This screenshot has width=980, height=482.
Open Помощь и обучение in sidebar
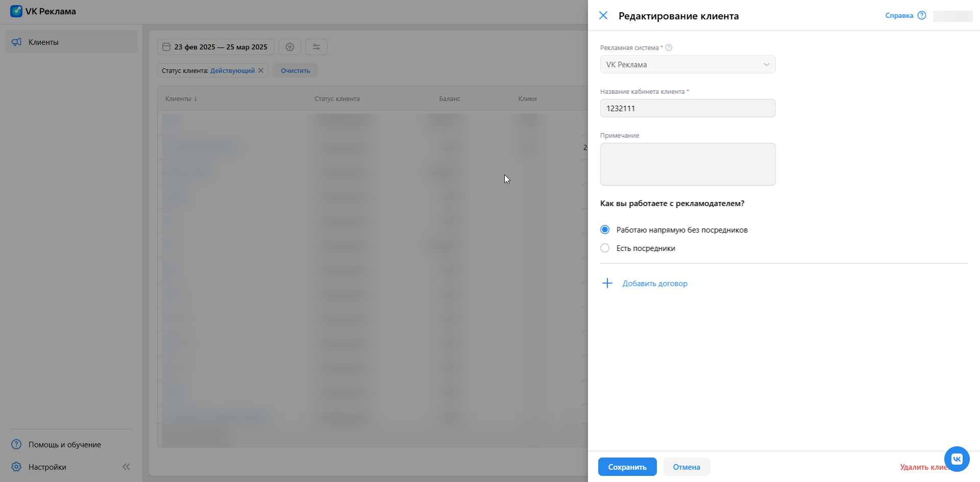pos(64,445)
